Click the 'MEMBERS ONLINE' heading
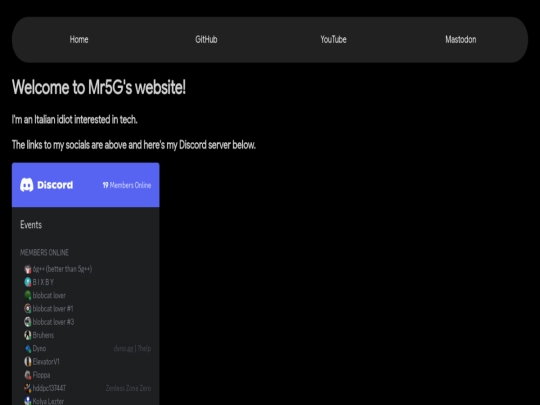Image resolution: width=540 pixels, height=405 pixels. [x=44, y=252]
